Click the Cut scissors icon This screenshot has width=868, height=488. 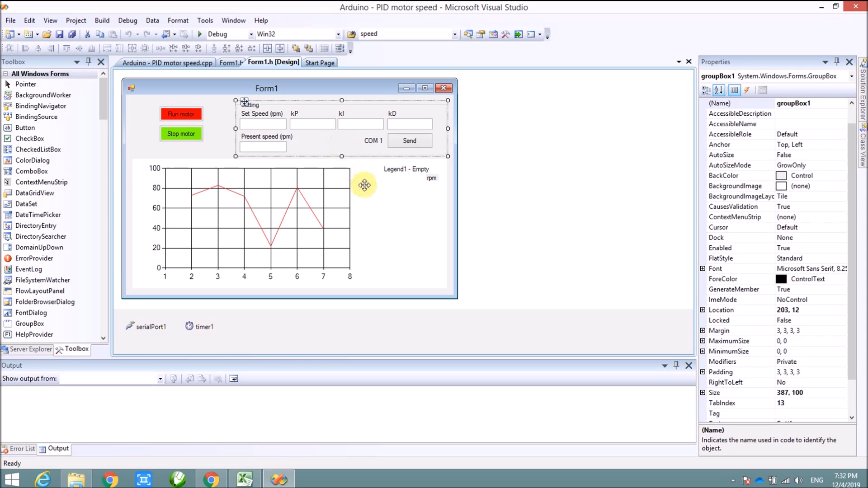pyautogui.click(x=88, y=34)
